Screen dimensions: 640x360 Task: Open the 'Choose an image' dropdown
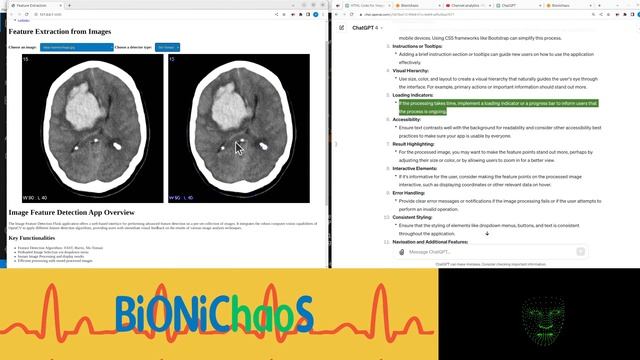click(77, 47)
